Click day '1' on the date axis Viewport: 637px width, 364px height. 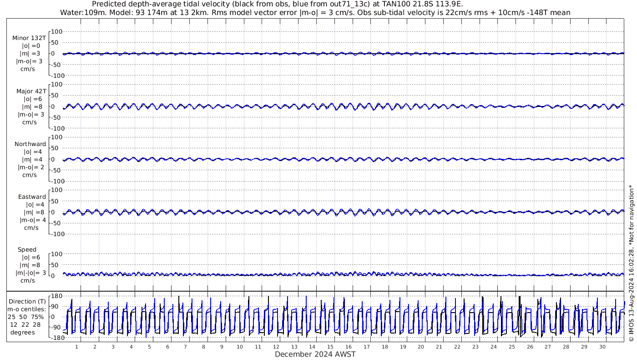76,347
